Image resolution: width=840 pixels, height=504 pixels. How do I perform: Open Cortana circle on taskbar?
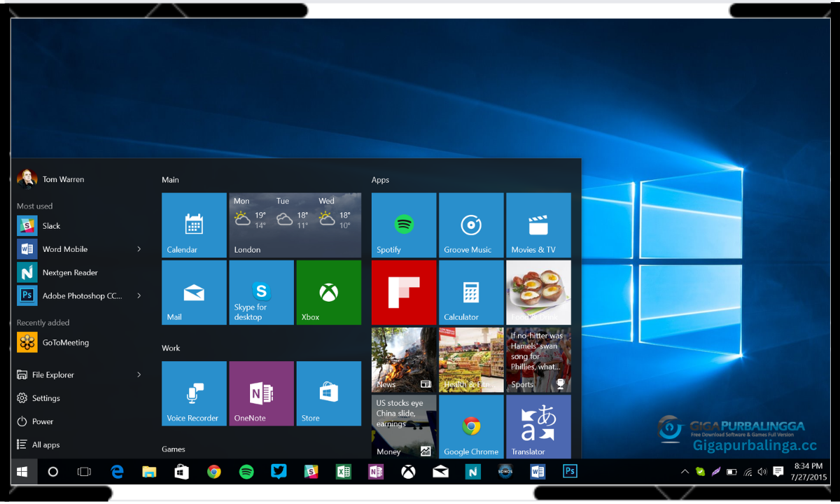(x=52, y=472)
